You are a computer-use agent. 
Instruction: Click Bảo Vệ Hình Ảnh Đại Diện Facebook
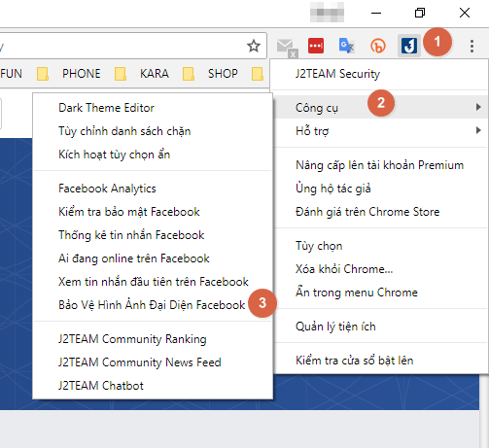pos(153,305)
